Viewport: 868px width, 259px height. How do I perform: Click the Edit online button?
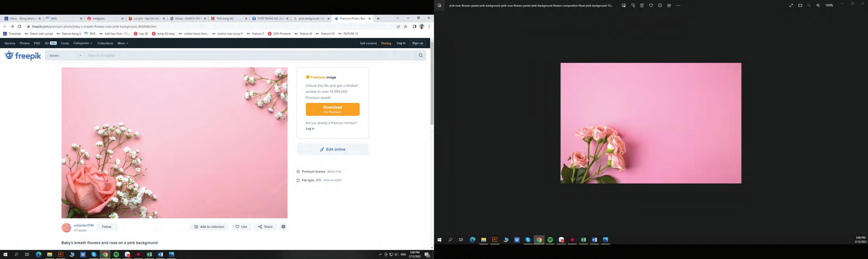332,149
